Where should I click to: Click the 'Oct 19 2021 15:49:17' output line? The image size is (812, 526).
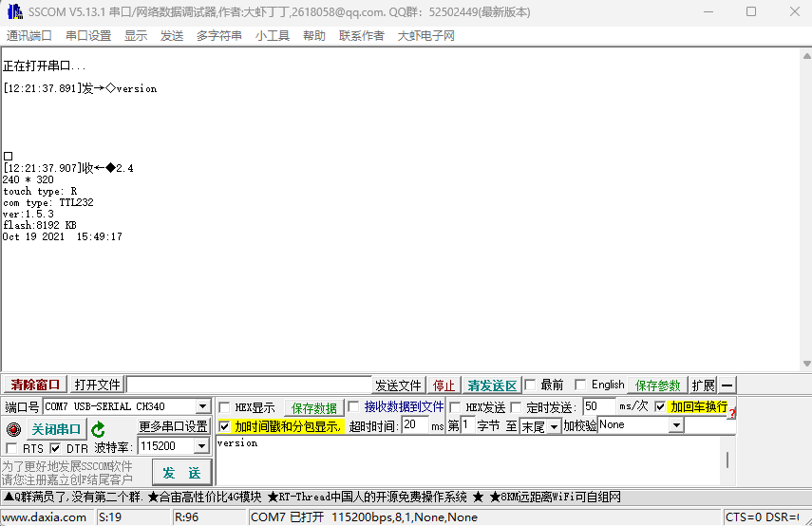point(62,236)
